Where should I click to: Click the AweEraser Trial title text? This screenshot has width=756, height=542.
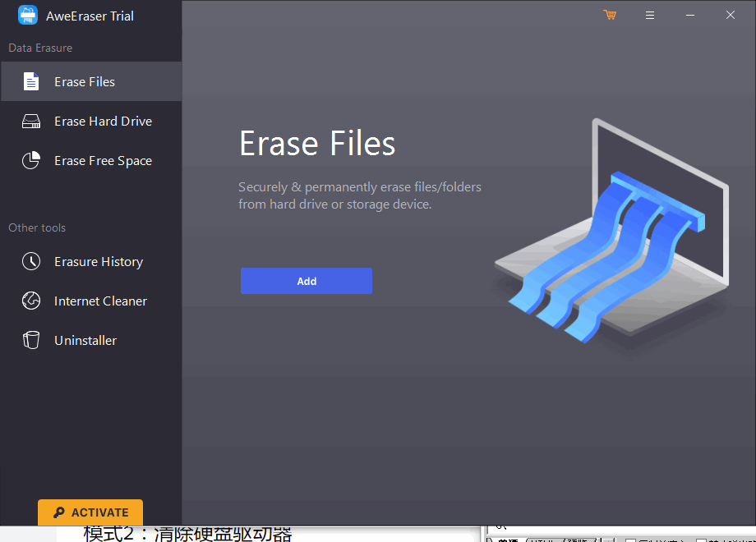(x=90, y=16)
